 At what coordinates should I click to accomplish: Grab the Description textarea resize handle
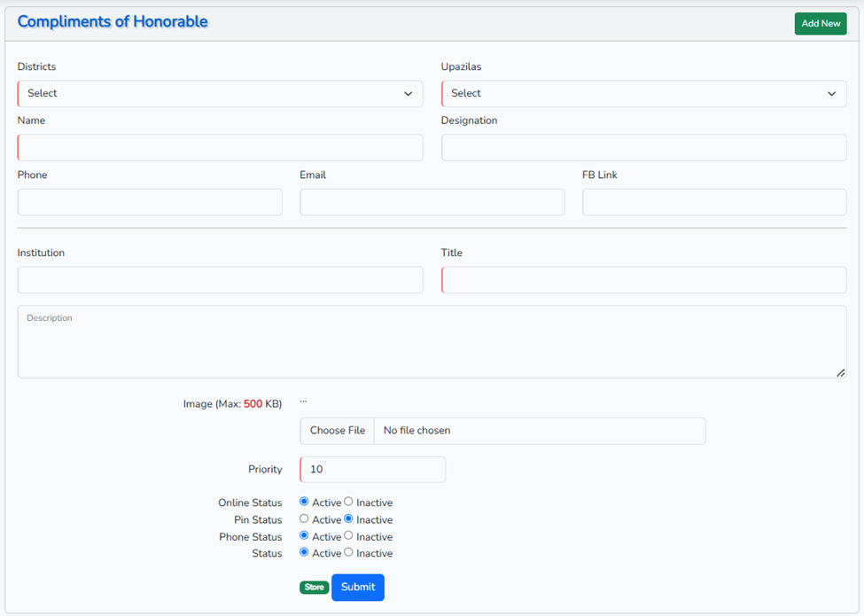pyautogui.click(x=840, y=373)
